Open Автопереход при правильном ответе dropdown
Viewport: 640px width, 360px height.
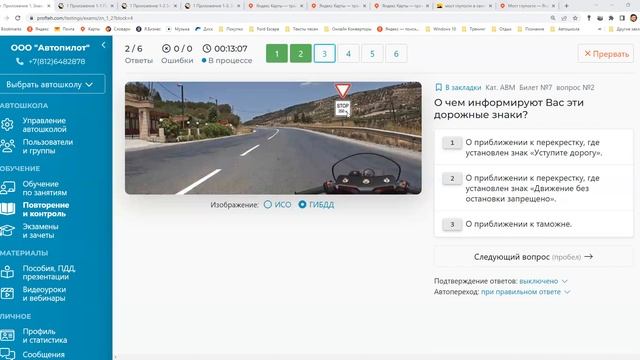coord(525,292)
